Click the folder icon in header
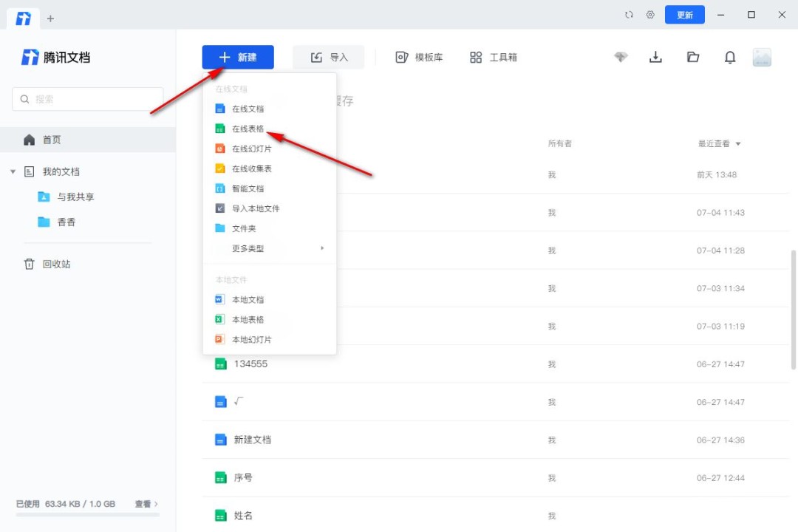 point(693,58)
